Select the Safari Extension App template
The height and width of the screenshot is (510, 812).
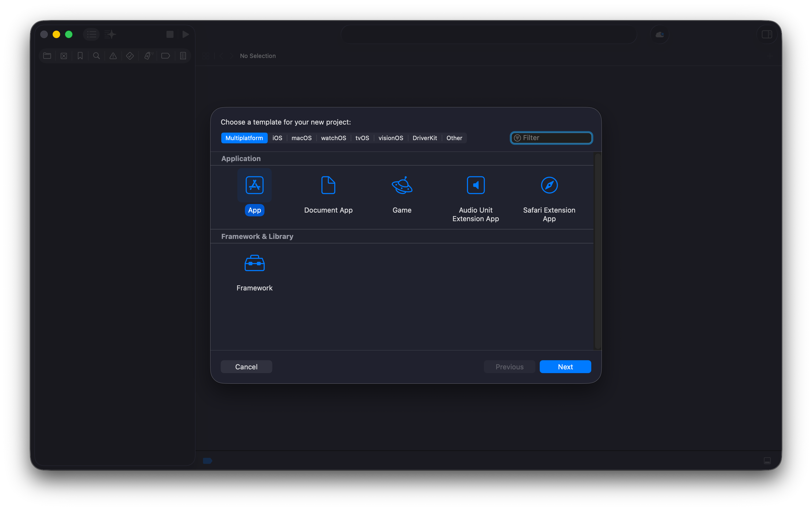[x=549, y=185]
